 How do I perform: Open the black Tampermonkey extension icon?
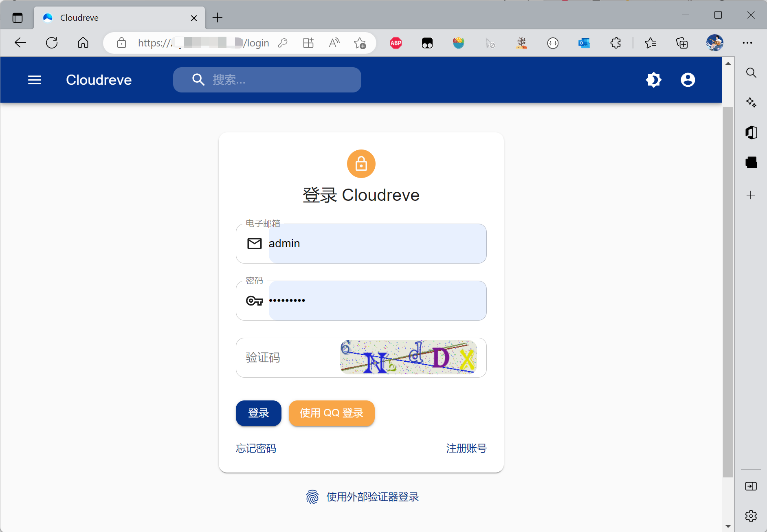[x=427, y=43]
